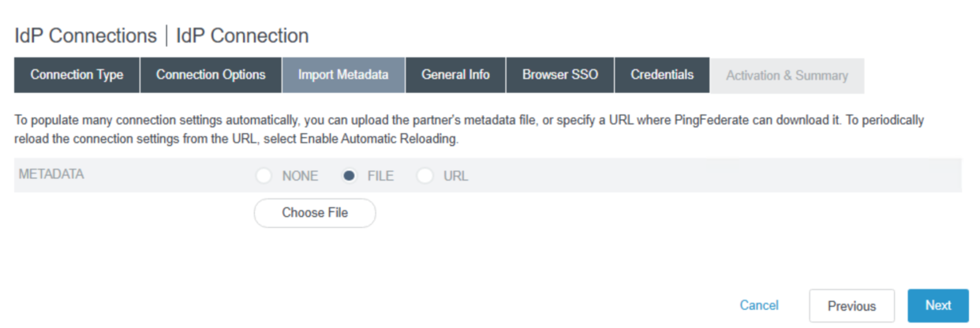Image resolution: width=980 pixels, height=328 pixels.
Task: Switch to the Connection Options tab
Action: click(211, 75)
